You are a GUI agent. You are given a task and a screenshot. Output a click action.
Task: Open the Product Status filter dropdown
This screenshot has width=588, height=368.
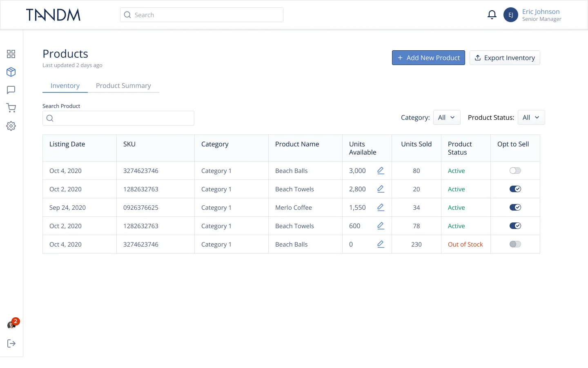click(x=531, y=117)
